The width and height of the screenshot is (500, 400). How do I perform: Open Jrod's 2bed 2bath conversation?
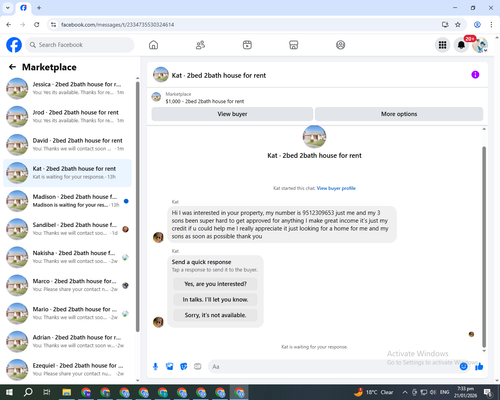tap(67, 116)
